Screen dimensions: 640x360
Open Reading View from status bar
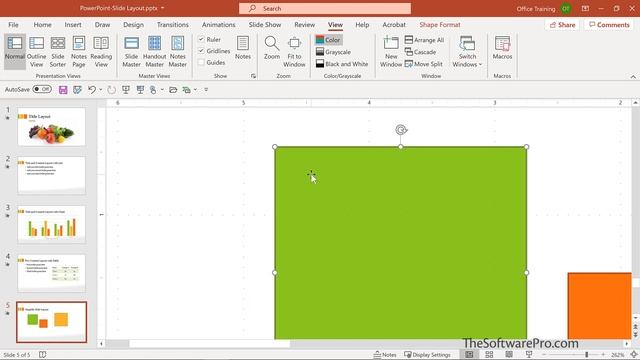pos(509,355)
